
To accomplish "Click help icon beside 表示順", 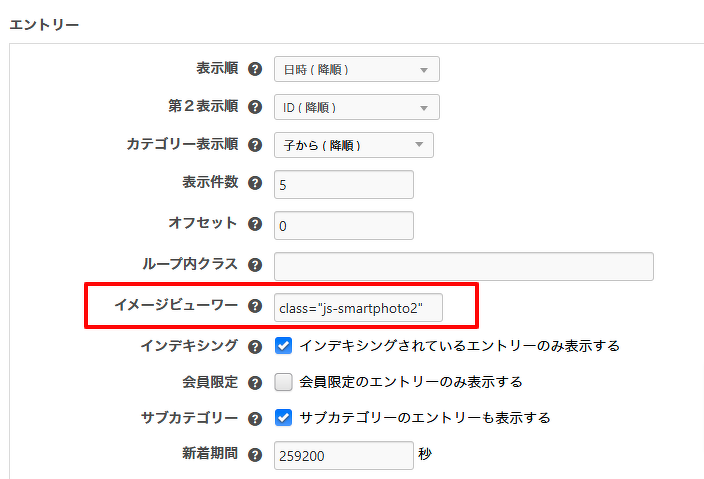I will click(255, 70).
